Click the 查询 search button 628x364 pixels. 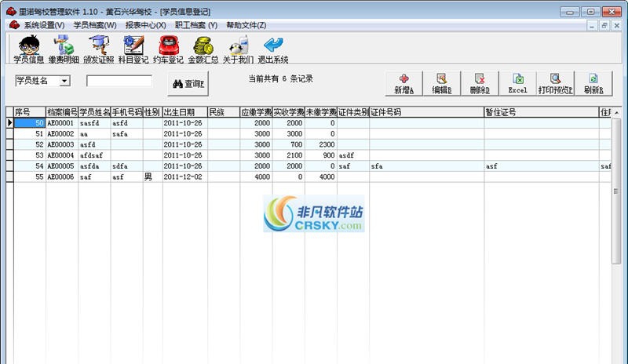(188, 83)
